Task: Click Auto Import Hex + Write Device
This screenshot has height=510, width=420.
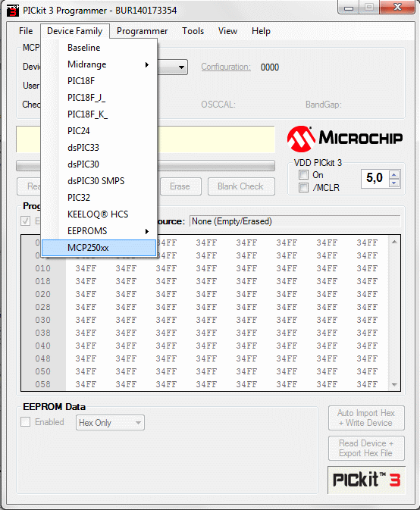Action: (x=366, y=418)
